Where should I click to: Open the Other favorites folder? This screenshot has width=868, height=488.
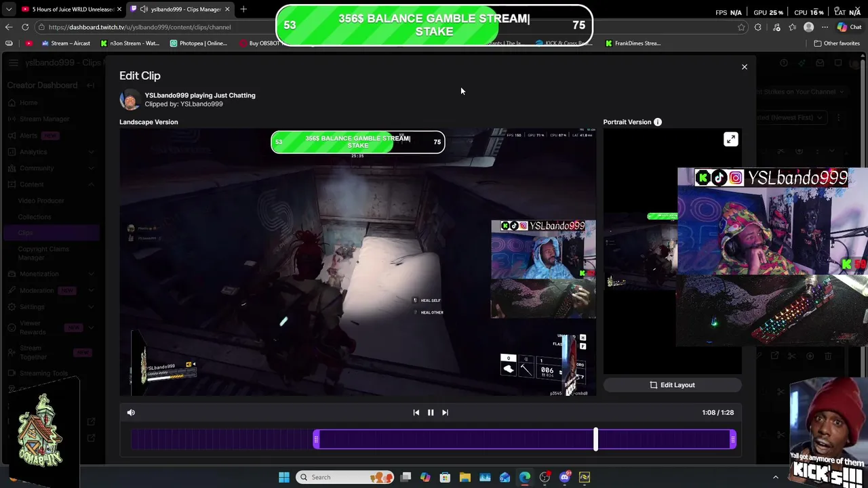pyautogui.click(x=837, y=43)
